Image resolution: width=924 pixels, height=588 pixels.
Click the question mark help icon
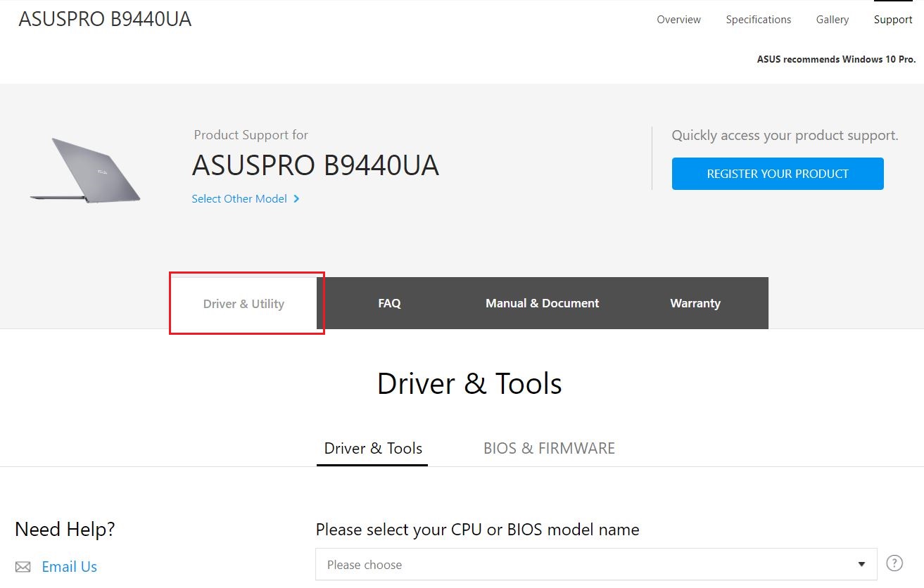pyautogui.click(x=894, y=563)
